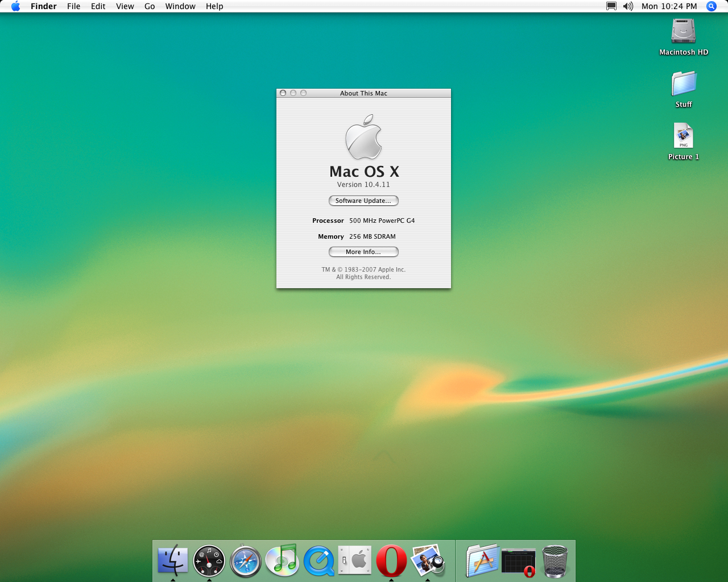The height and width of the screenshot is (582, 728).
Task: Open Safari browser in Dock
Action: [246, 561]
